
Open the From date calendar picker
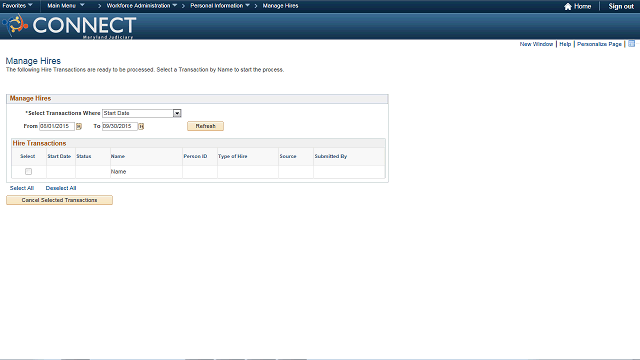point(79,127)
